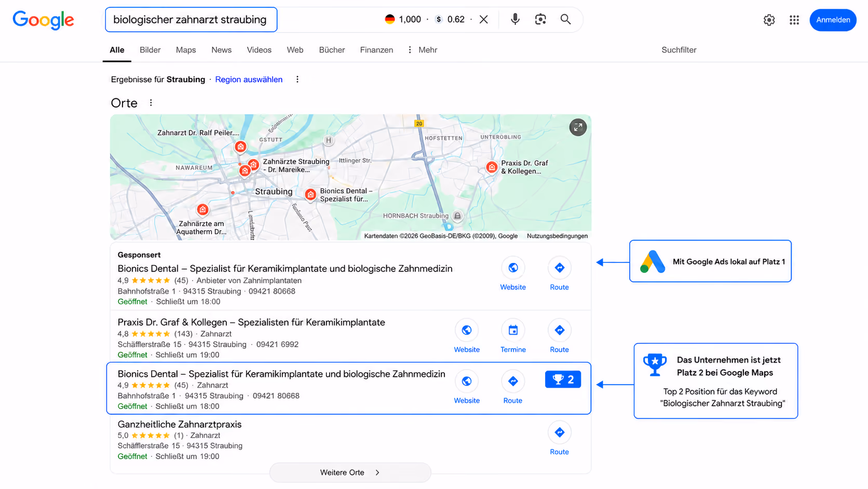Switch to the Bilder tab
868x489 pixels.
click(x=150, y=50)
